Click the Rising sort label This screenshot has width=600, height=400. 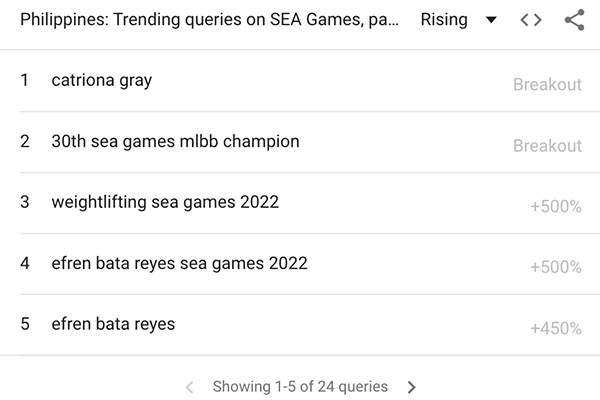click(443, 20)
